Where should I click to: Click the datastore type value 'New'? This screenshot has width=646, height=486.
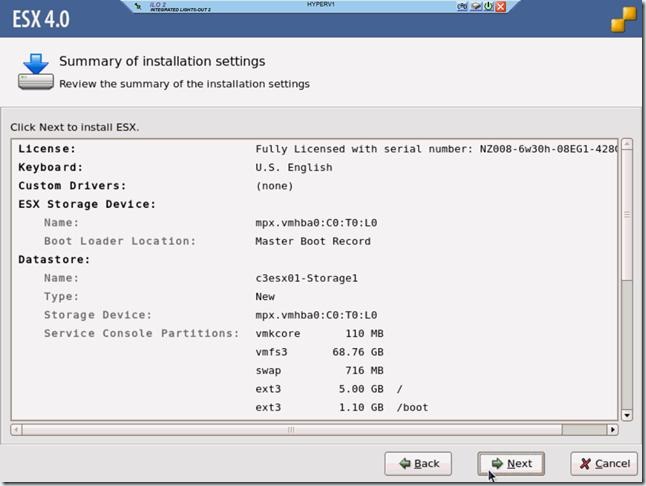pos(265,297)
